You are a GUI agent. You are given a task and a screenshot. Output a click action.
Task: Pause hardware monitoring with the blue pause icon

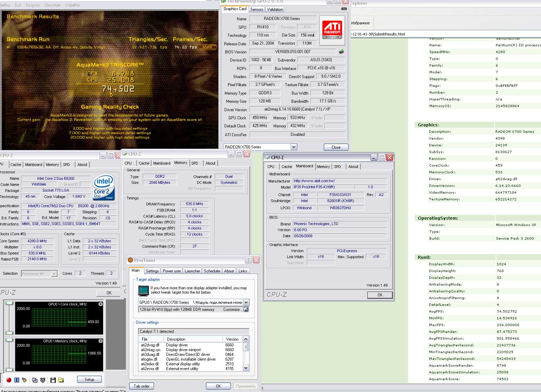tap(17, 380)
